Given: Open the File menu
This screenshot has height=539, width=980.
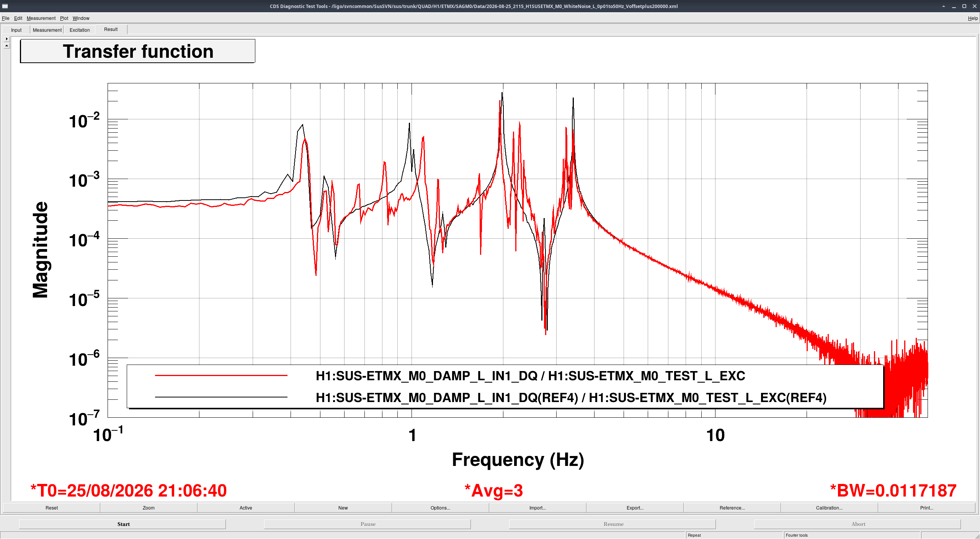Looking at the screenshot, I should (x=5, y=18).
